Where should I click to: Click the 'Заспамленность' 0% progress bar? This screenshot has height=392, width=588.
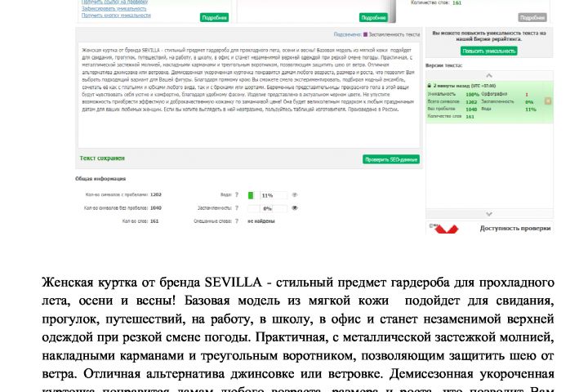point(267,208)
